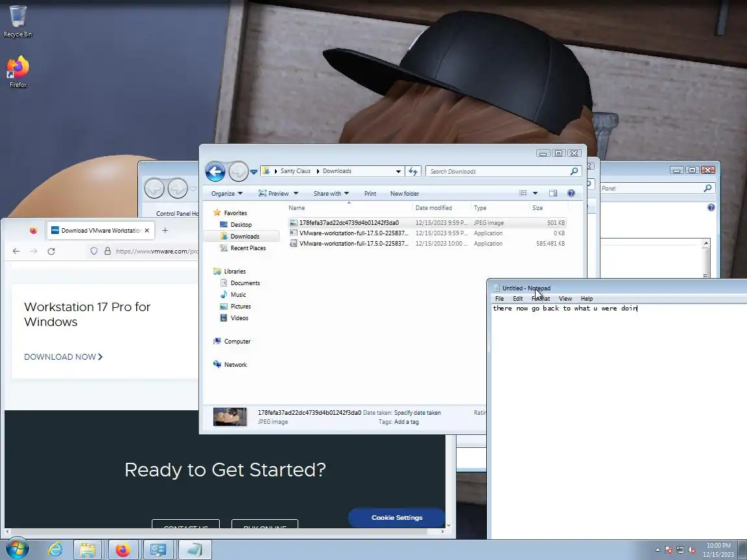Click the Notepad icon in the taskbar
Image resolution: width=747 pixels, height=560 pixels.
pyautogui.click(x=195, y=550)
